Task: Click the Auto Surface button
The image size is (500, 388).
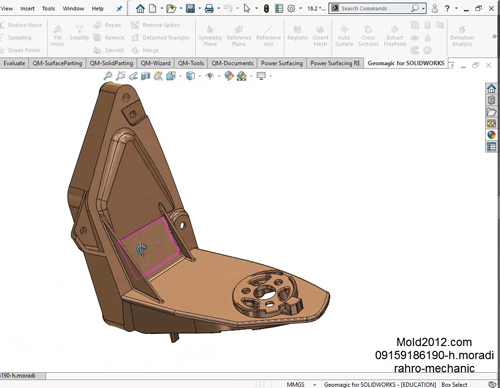Action: point(344,36)
